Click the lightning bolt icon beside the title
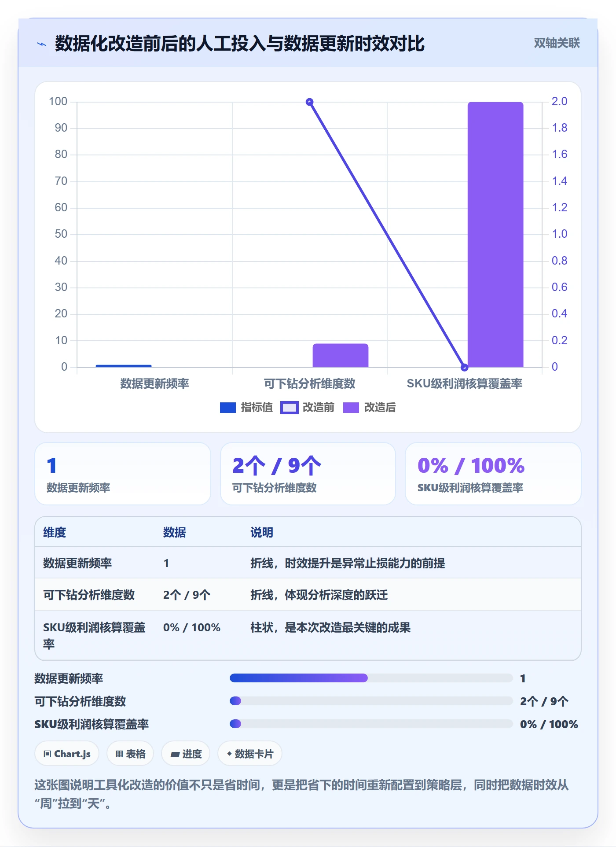616x847 pixels. click(x=42, y=44)
